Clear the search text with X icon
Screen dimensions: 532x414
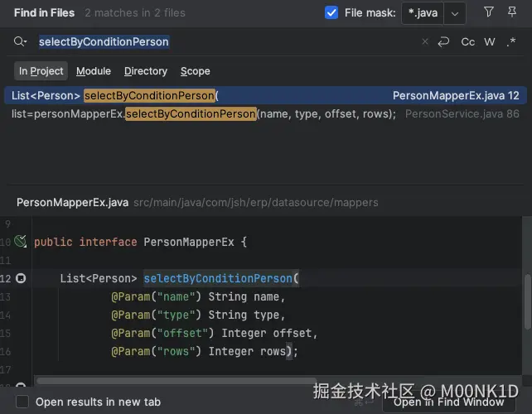click(x=425, y=41)
